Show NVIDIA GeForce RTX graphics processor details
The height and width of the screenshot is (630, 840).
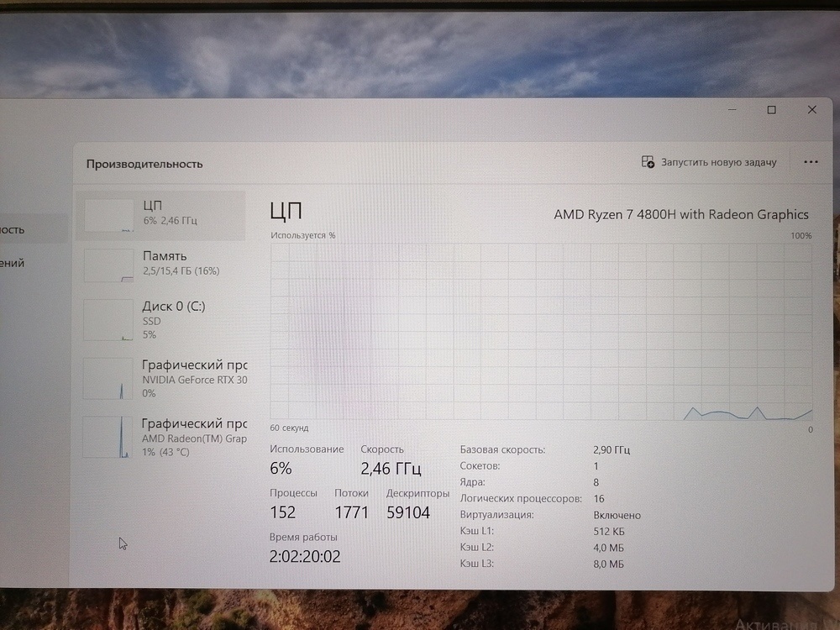coord(193,378)
